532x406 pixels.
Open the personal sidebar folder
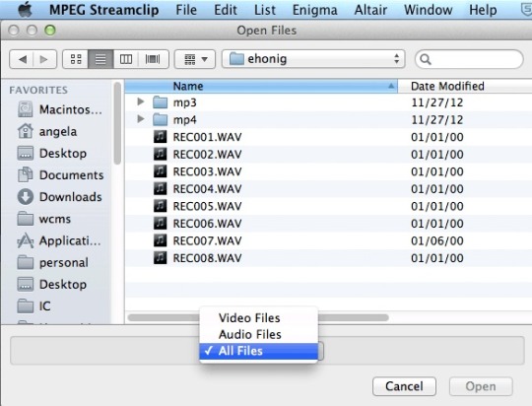53,262
